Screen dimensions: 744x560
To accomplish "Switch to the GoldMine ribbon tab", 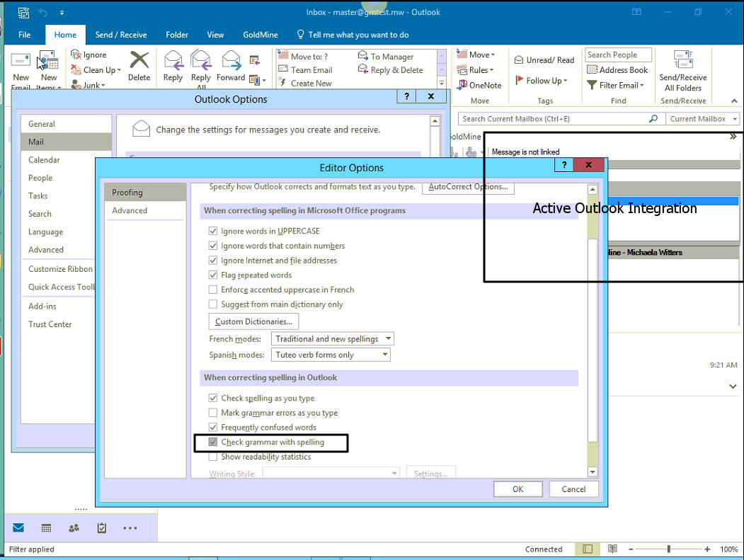I will (x=261, y=35).
